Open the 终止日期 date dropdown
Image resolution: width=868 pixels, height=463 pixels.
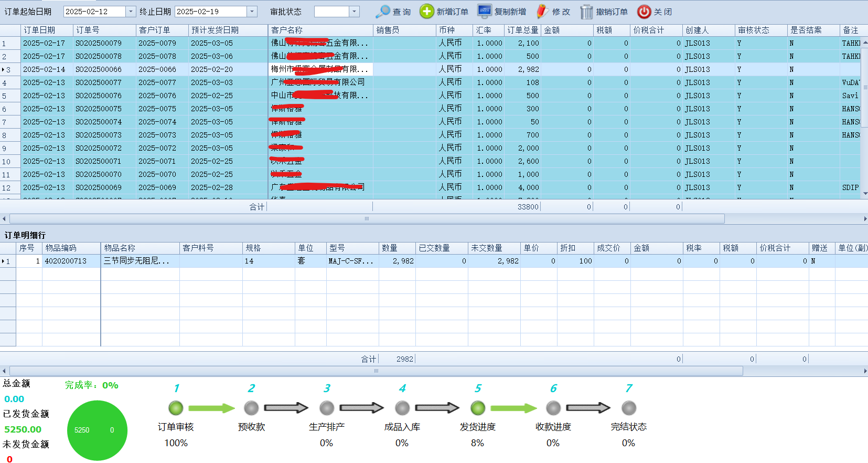(252, 12)
